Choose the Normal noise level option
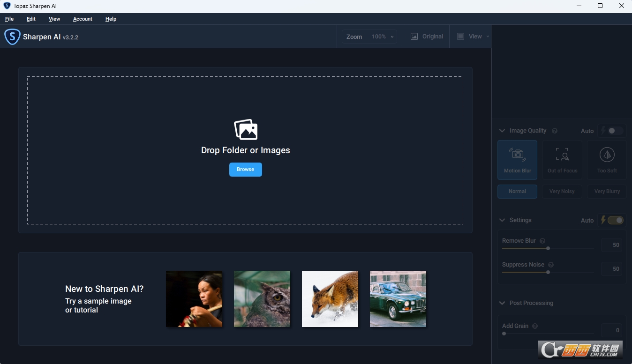The image size is (632, 364). coord(517,191)
